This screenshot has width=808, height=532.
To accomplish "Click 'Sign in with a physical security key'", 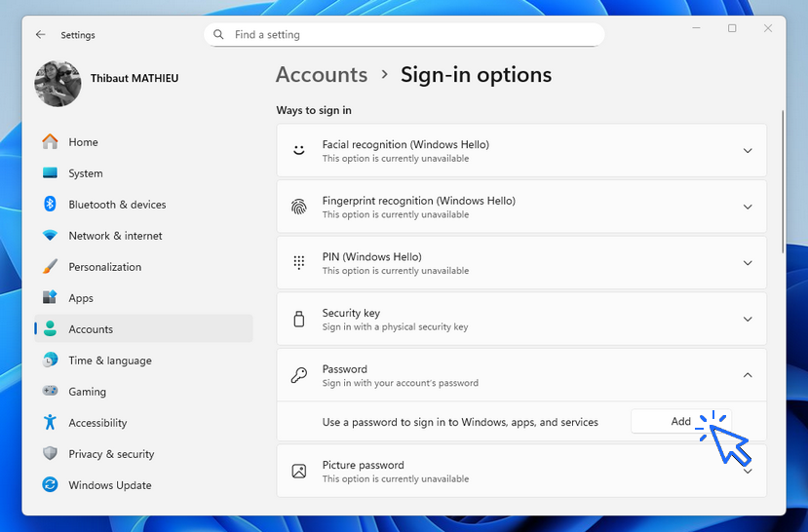I will point(396,326).
